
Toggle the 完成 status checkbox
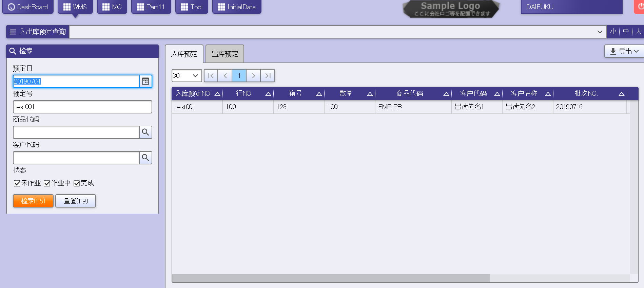tap(77, 183)
